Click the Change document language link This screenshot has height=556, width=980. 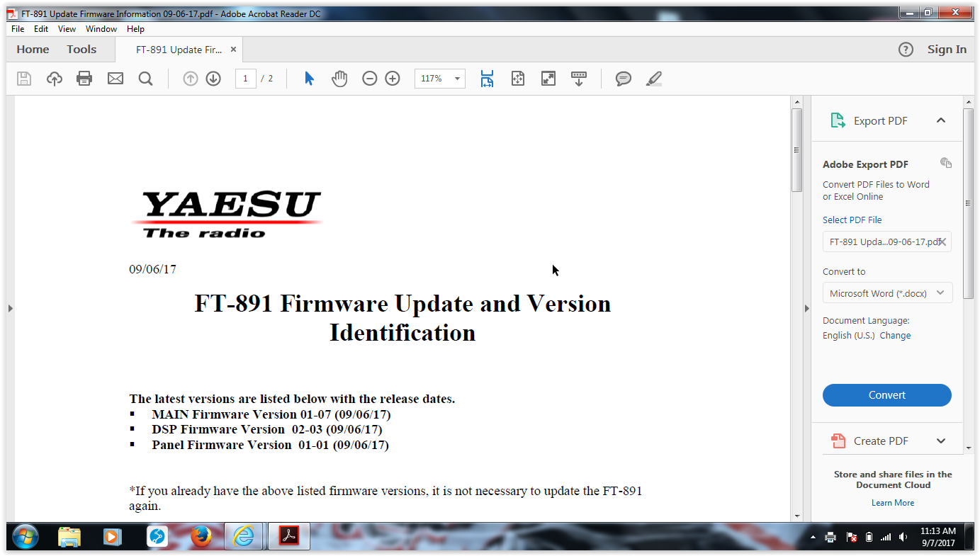pos(895,336)
